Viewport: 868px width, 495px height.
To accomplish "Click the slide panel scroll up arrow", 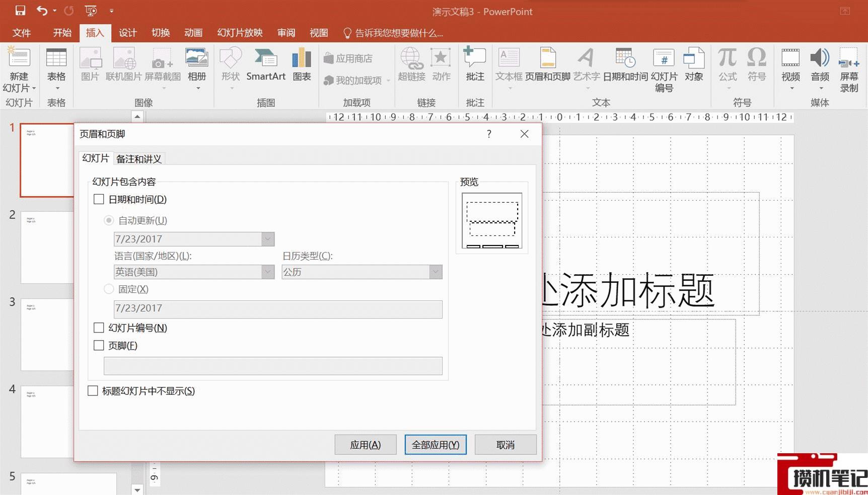I will 137,117.
